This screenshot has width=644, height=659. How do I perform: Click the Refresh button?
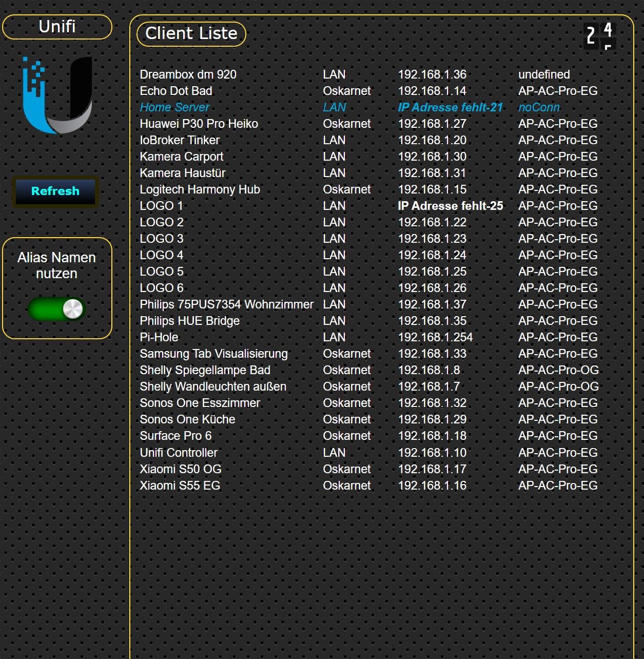[x=55, y=191]
